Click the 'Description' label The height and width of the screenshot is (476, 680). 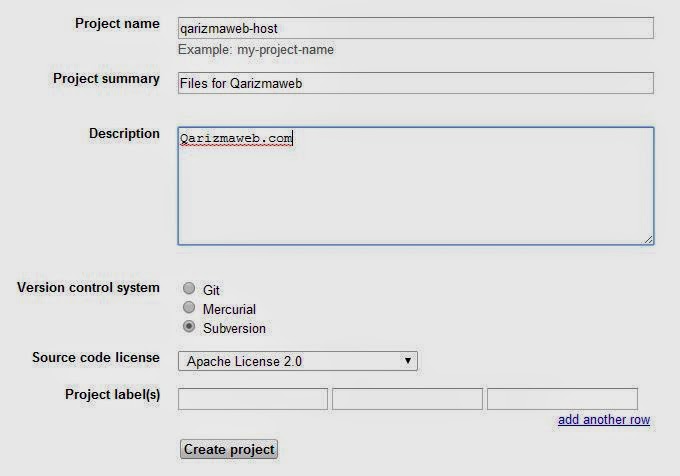click(124, 134)
